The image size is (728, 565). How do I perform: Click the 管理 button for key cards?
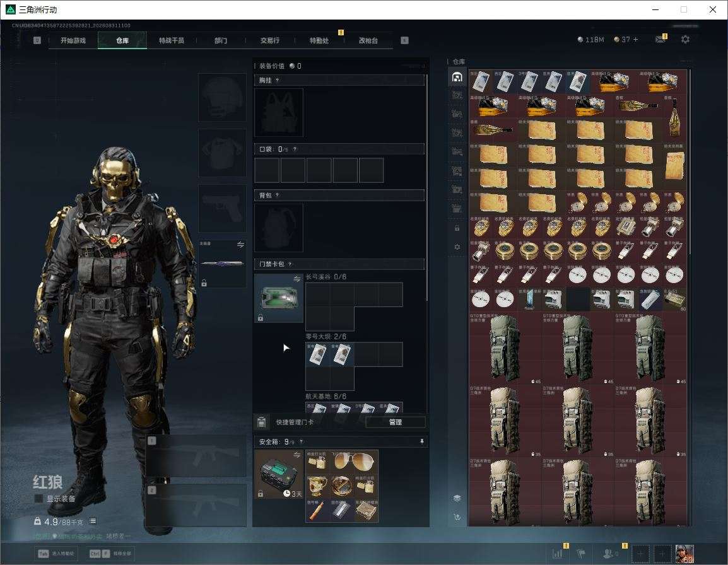pyautogui.click(x=395, y=422)
